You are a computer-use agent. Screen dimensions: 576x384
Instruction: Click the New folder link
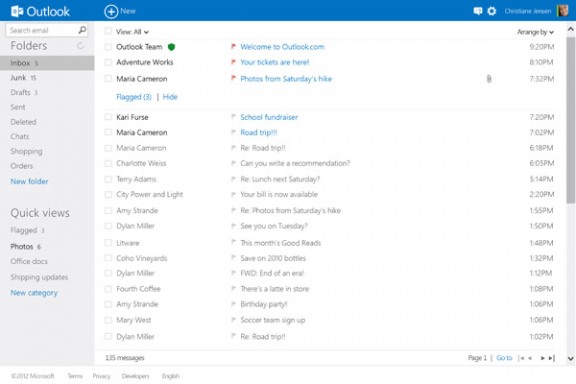(29, 181)
